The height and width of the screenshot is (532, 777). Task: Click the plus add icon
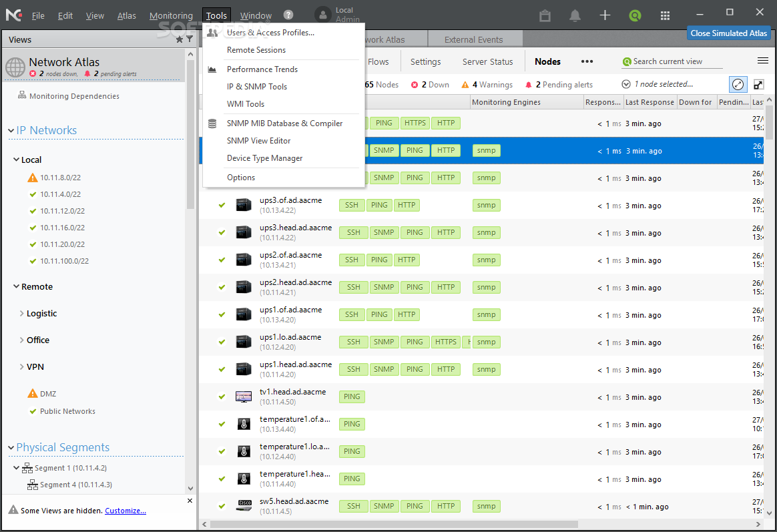(605, 15)
